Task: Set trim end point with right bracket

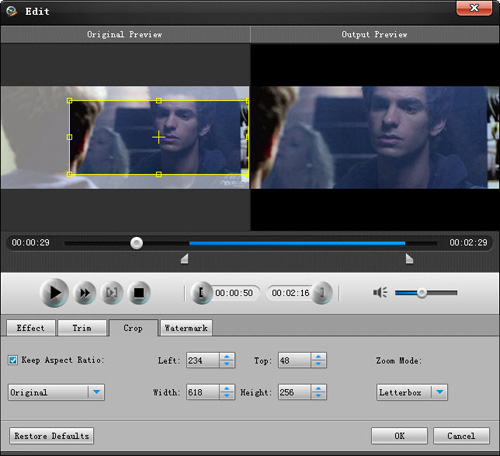Action: tap(322, 293)
